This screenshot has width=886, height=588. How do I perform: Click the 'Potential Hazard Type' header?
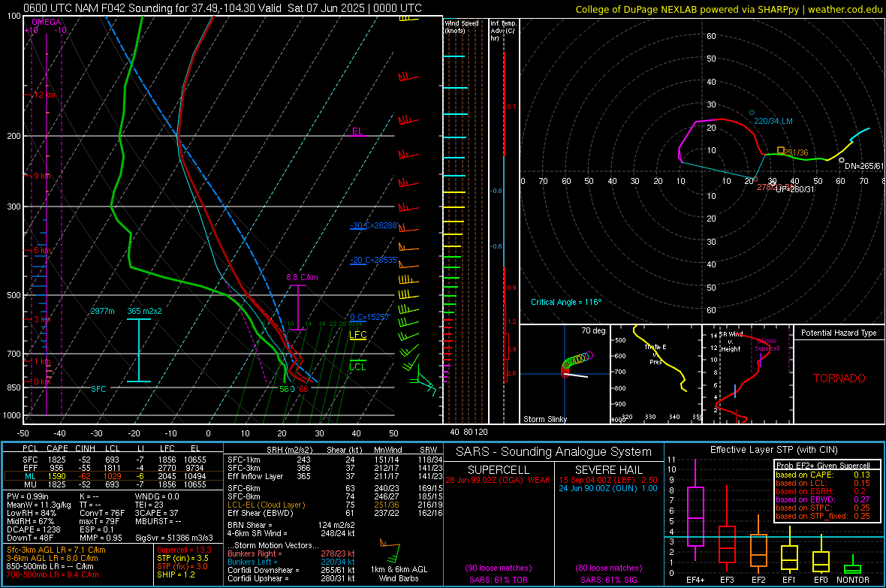(839, 333)
